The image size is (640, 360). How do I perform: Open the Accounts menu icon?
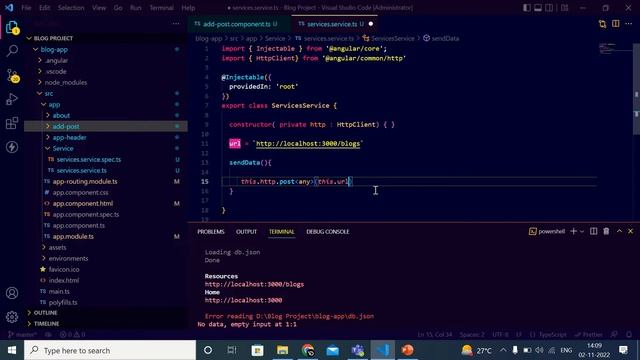12,293
